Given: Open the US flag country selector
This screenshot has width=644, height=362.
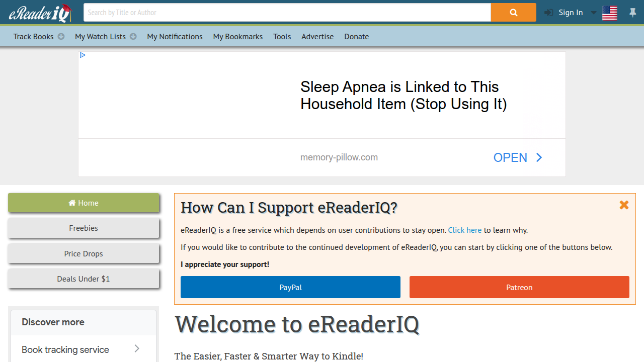Looking at the screenshot, I should (x=609, y=13).
